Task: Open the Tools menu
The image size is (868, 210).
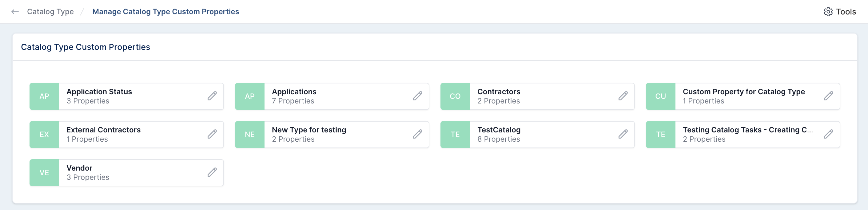Action: tap(840, 12)
